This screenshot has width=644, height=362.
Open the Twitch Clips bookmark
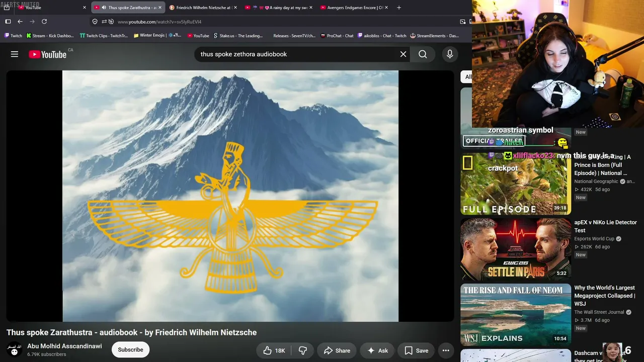104,36
